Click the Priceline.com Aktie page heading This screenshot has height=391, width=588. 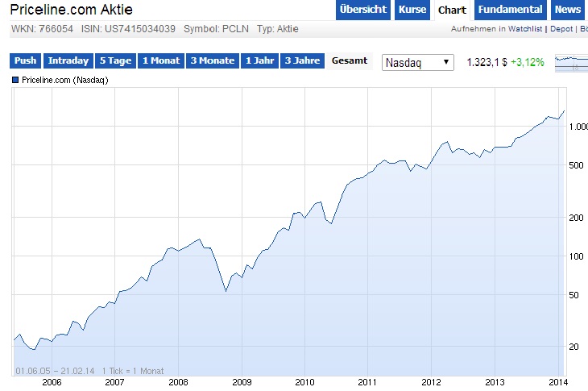(72, 10)
